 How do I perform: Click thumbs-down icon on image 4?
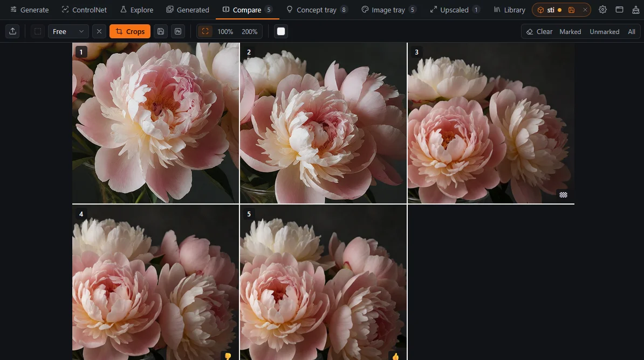(228, 356)
